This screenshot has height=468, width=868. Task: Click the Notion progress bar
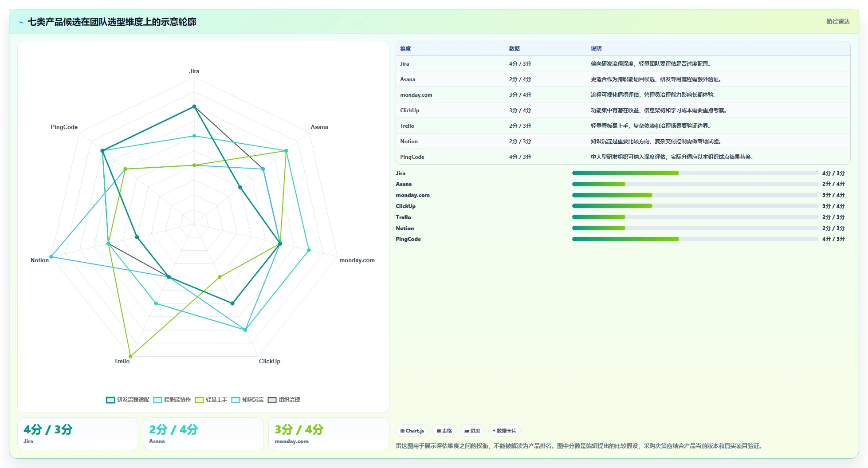coord(695,228)
